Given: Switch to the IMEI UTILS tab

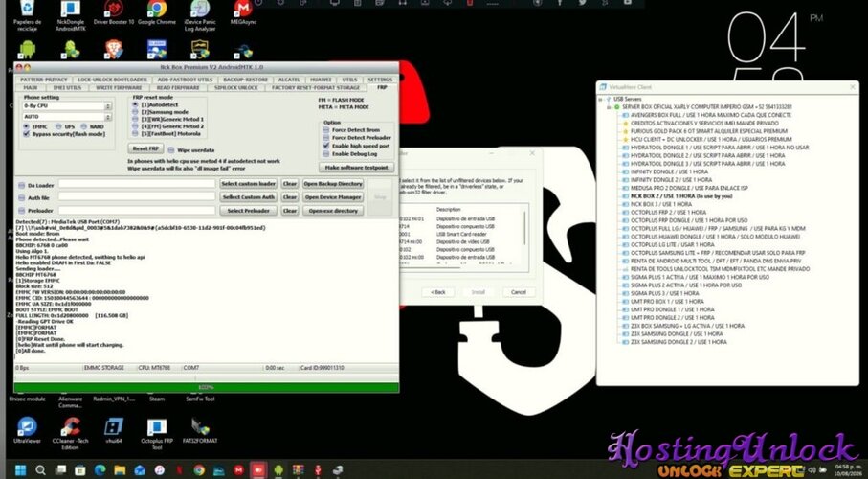Looking at the screenshot, I should [x=67, y=87].
